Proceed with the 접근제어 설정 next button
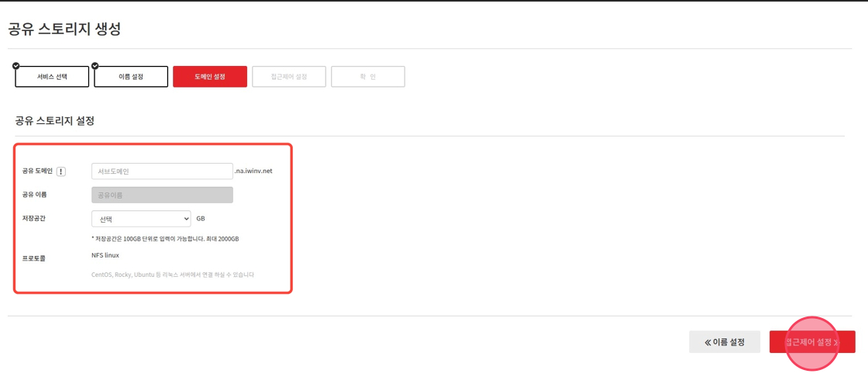Viewport: 868px width, 384px height. [x=812, y=342]
